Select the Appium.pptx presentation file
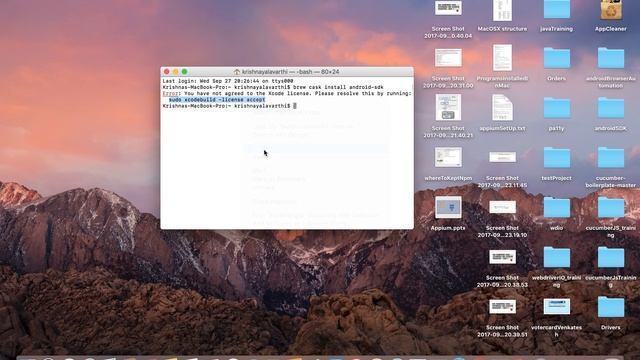This screenshot has width=640, height=360. [x=448, y=207]
